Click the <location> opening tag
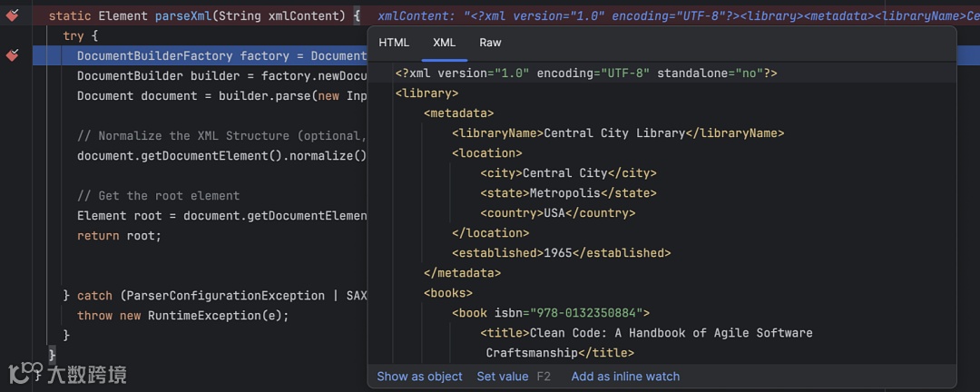Screen dimensions: 980x392 click(x=487, y=153)
